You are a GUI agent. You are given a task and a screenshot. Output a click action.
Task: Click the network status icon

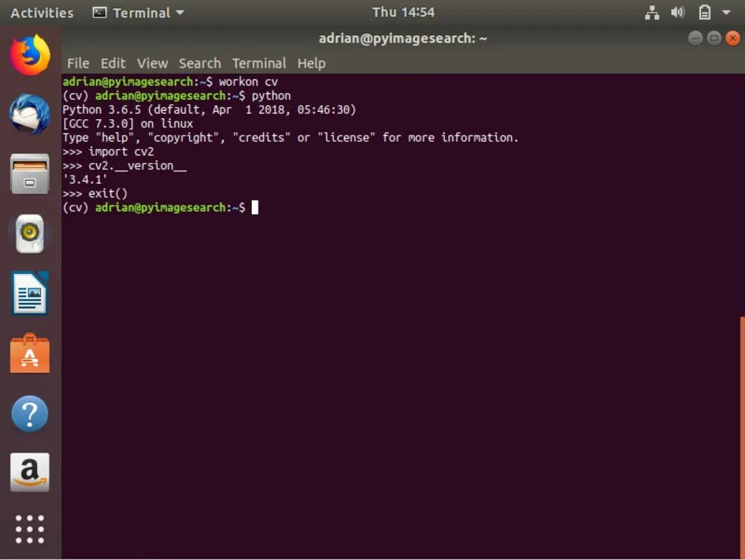[x=652, y=13]
